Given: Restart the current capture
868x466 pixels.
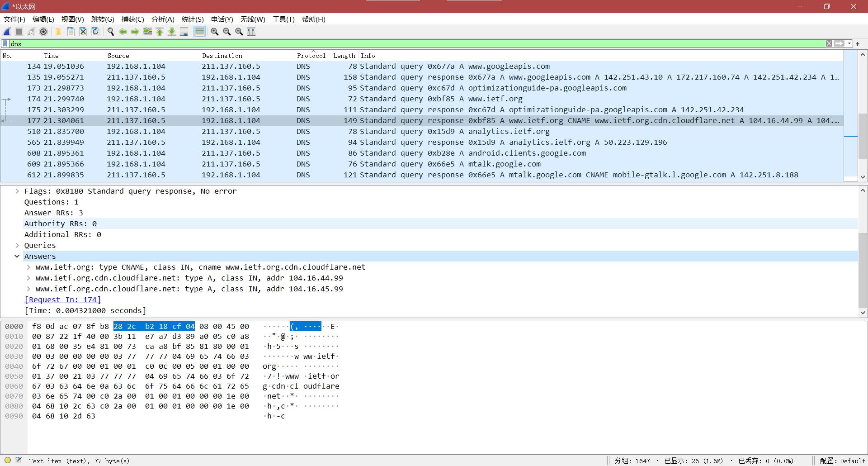Looking at the screenshot, I should coord(31,32).
